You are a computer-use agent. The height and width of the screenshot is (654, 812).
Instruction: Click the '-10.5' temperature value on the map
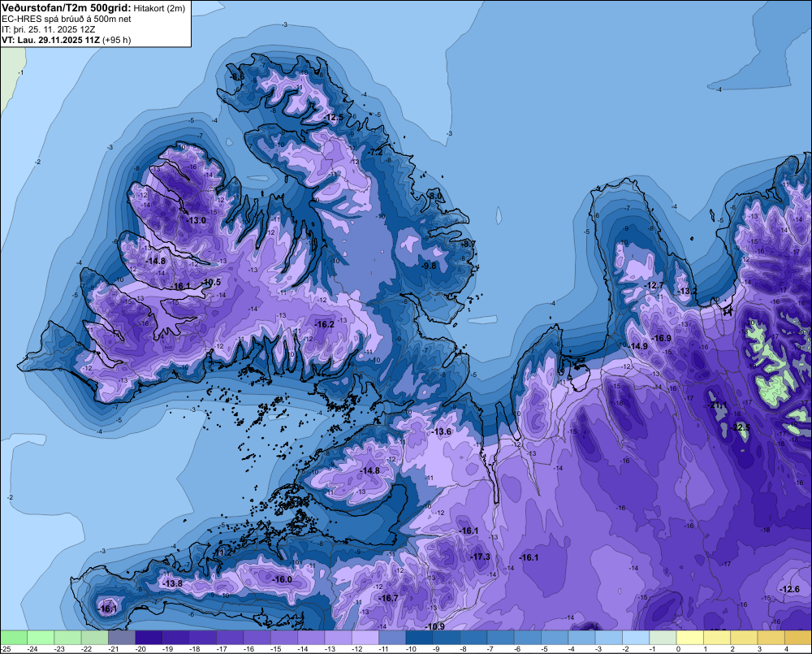212,283
